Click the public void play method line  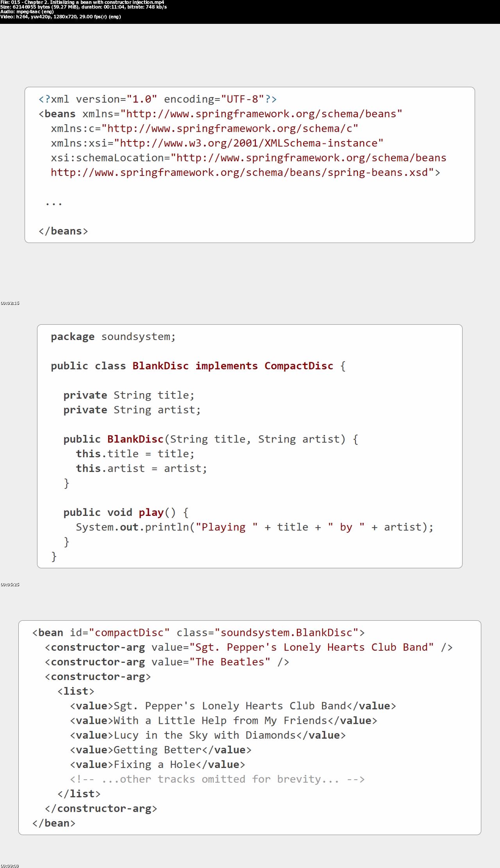126,512
